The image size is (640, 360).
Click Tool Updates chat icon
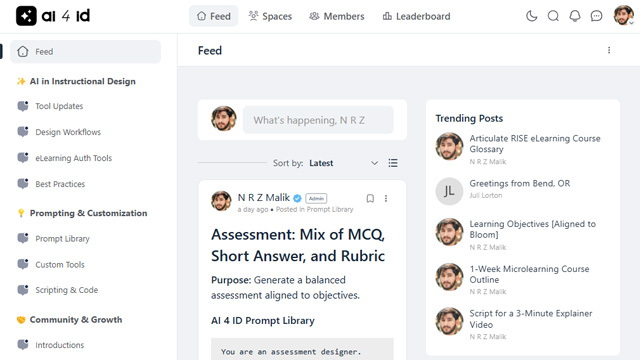(23, 106)
